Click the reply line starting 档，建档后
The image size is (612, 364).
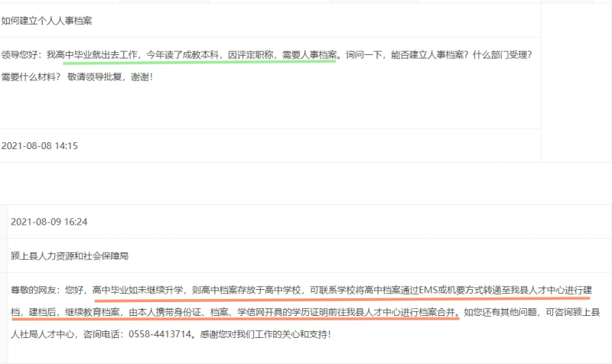pyautogui.click(x=305, y=312)
